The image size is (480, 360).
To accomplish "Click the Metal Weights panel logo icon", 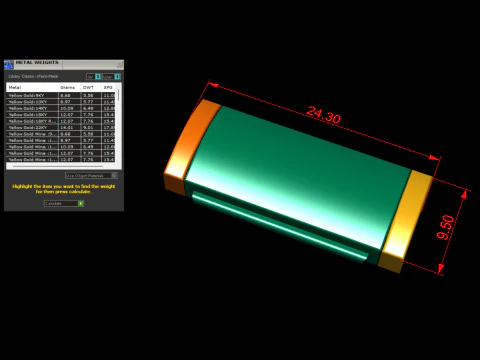I will (9, 64).
